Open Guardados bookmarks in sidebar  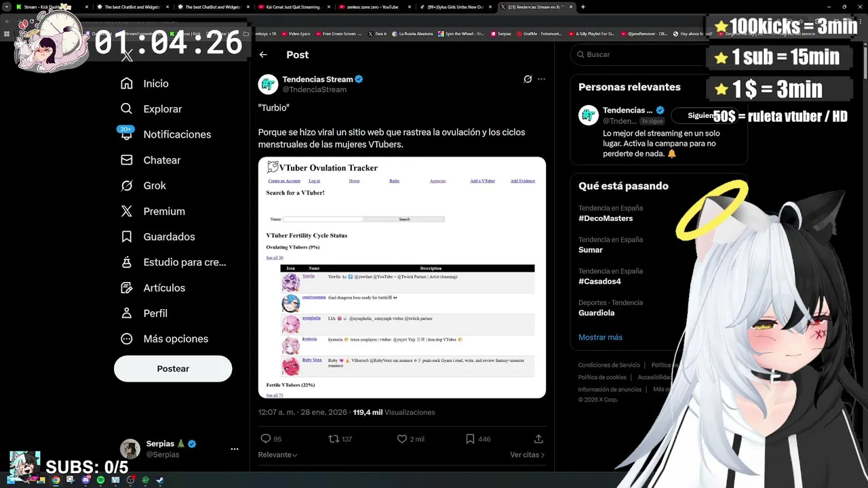point(157,237)
